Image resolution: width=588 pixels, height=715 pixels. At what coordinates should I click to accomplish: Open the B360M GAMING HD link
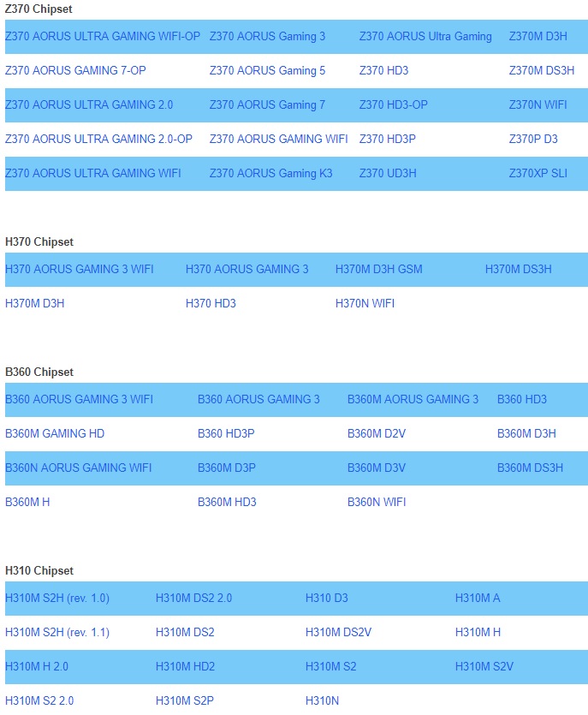(55, 433)
